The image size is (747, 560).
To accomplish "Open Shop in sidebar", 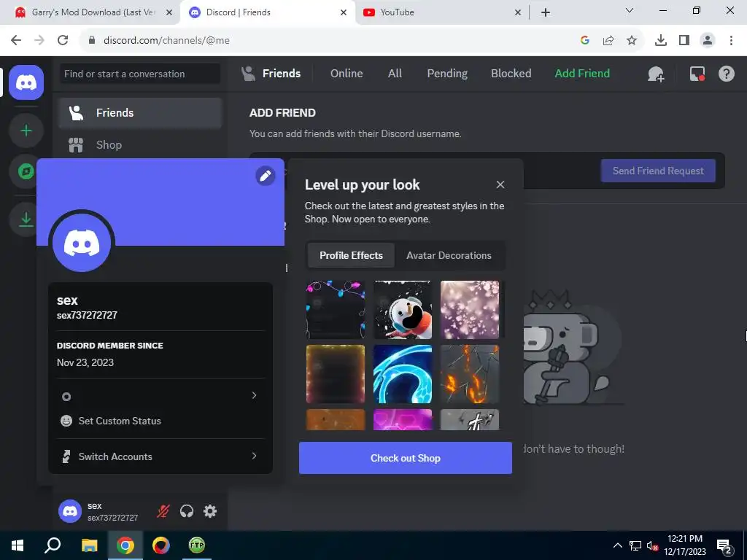I will click(140, 145).
